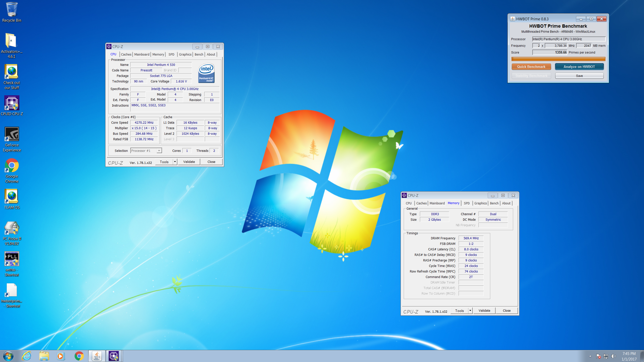Click the HWBOT Prime orange progress bar
644x362 pixels.
click(x=558, y=59)
